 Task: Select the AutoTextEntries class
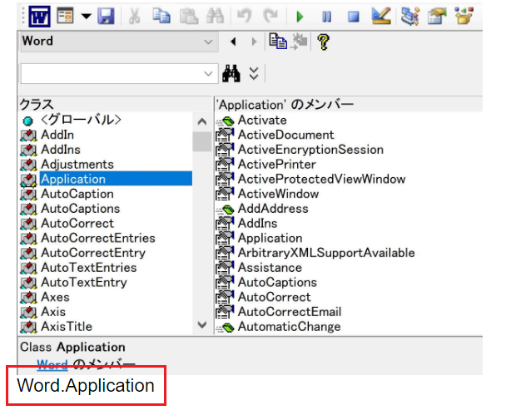click(89, 268)
